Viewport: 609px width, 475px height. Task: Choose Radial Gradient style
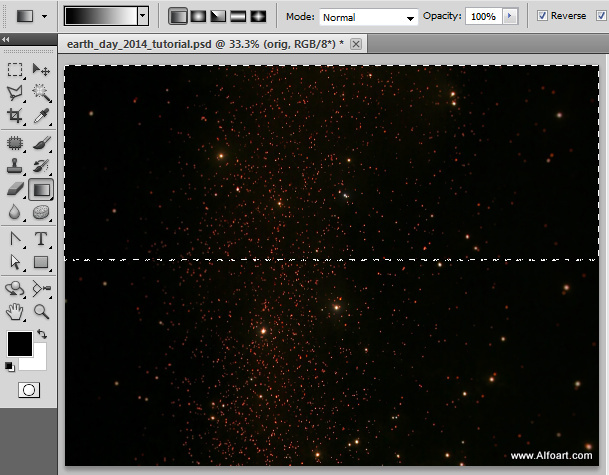[x=198, y=16]
